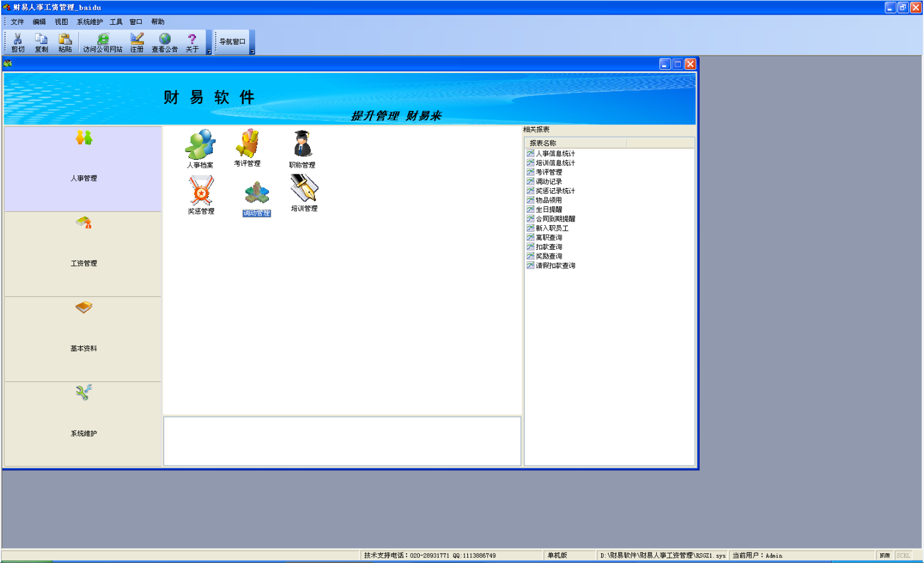Click the 剪切 scissors toolbar icon
Screen dimensions: 924x563
(18, 43)
